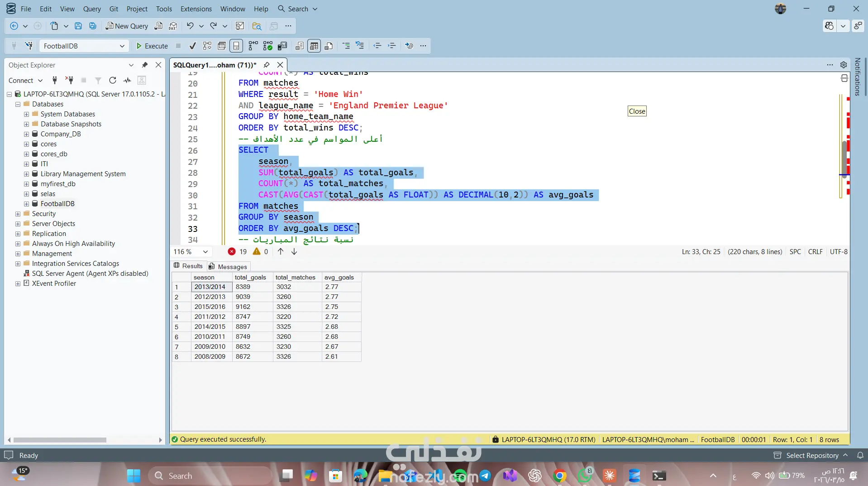Toggle pin on the SQLQuery1 tab

point(267,65)
